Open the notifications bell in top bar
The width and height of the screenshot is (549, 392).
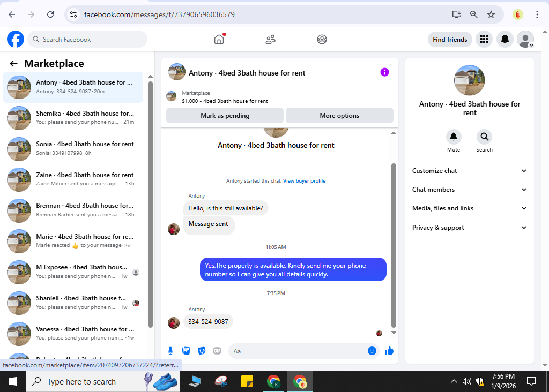pos(505,39)
